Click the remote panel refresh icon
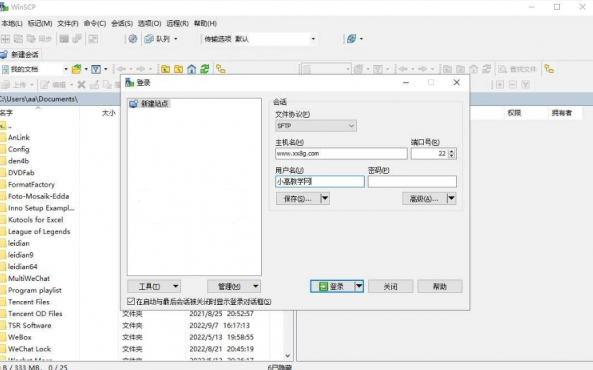This screenshot has height=370, width=593. click(487, 69)
